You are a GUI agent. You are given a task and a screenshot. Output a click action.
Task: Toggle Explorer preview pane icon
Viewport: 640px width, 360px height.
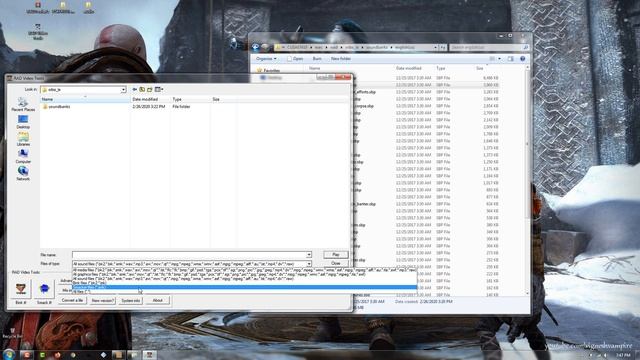point(511,59)
